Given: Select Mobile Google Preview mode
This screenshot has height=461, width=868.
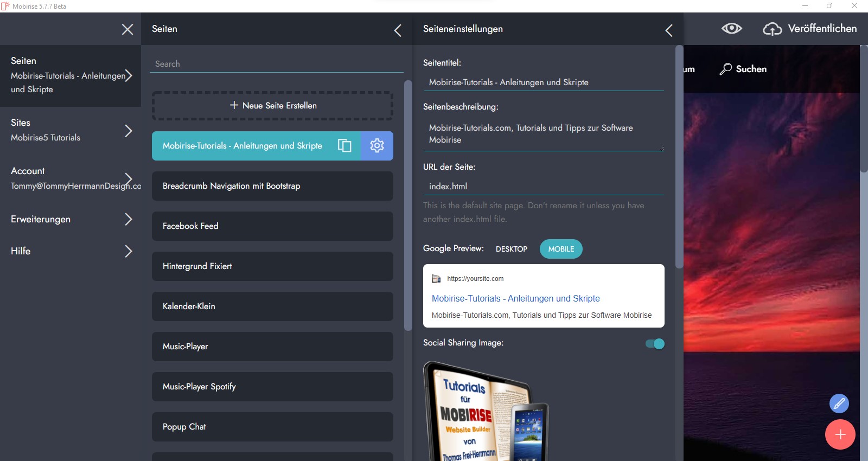Looking at the screenshot, I should (561, 249).
